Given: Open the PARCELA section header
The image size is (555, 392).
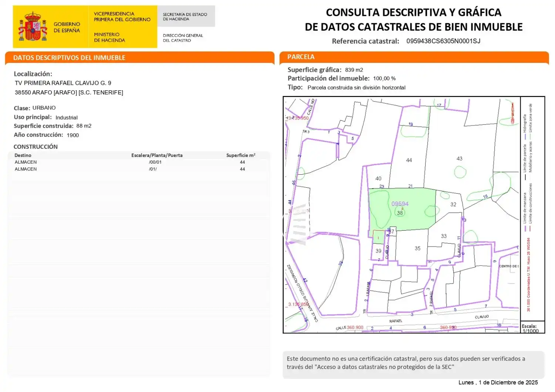Looking at the screenshot, I should coord(414,57).
